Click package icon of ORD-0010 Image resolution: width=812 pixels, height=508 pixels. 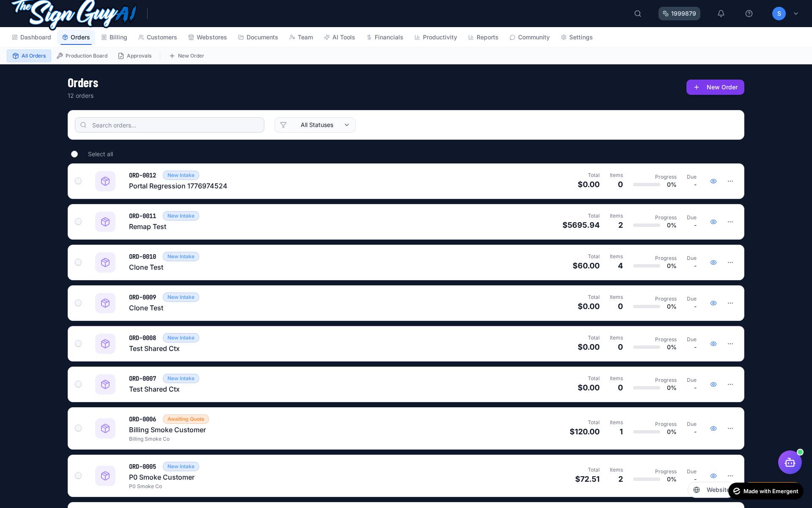[x=105, y=262]
